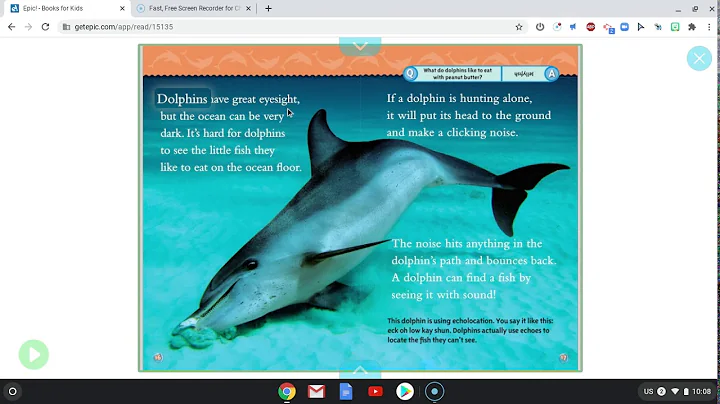
Task: Open the screen recorder shelf app
Action: [434, 391]
